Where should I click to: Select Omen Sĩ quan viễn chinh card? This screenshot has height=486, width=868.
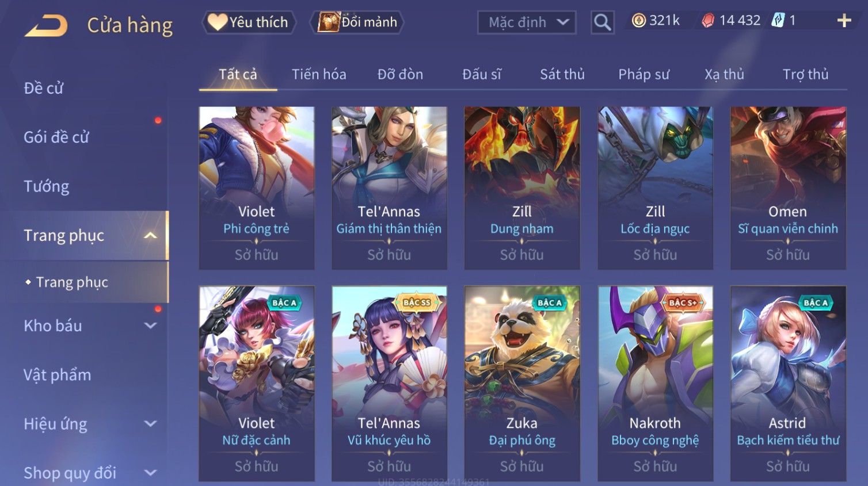coord(788,188)
